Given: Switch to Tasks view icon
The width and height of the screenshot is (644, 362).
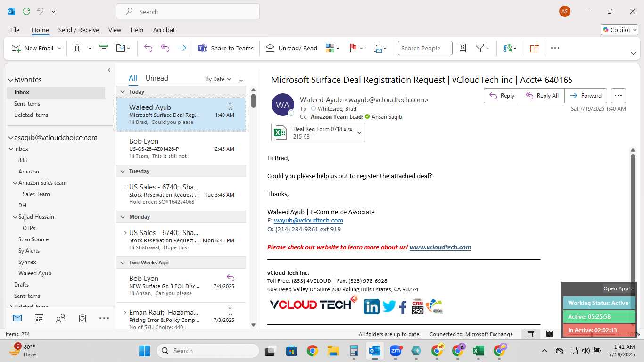Looking at the screenshot, I should pos(83,318).
